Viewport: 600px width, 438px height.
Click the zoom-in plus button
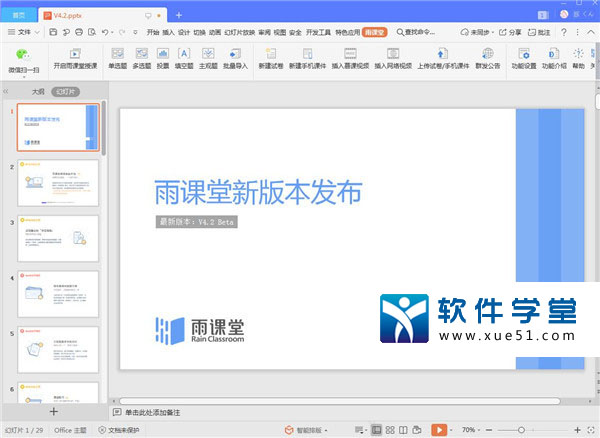pos(577,430)
